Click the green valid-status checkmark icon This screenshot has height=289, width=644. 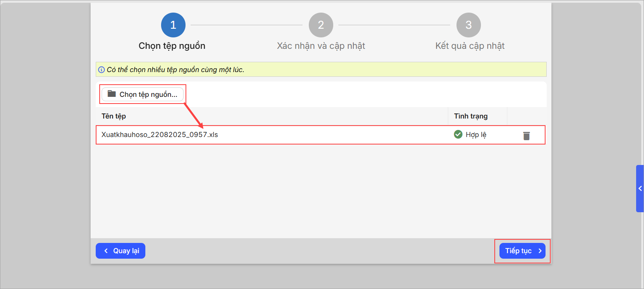point(458,134)
